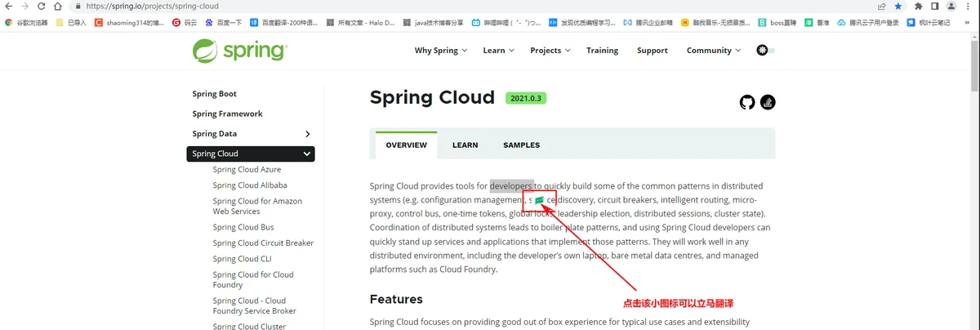Open the Support page

[x=653, y=51]
